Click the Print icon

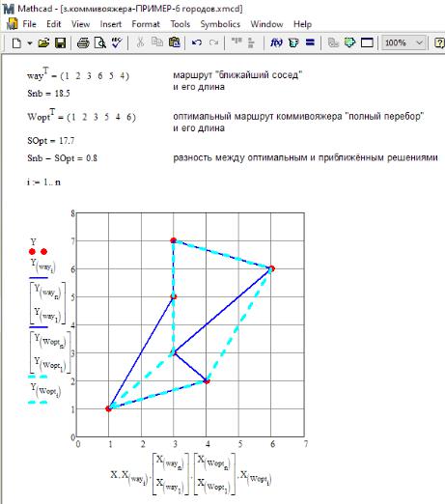[x=83, y=42]
